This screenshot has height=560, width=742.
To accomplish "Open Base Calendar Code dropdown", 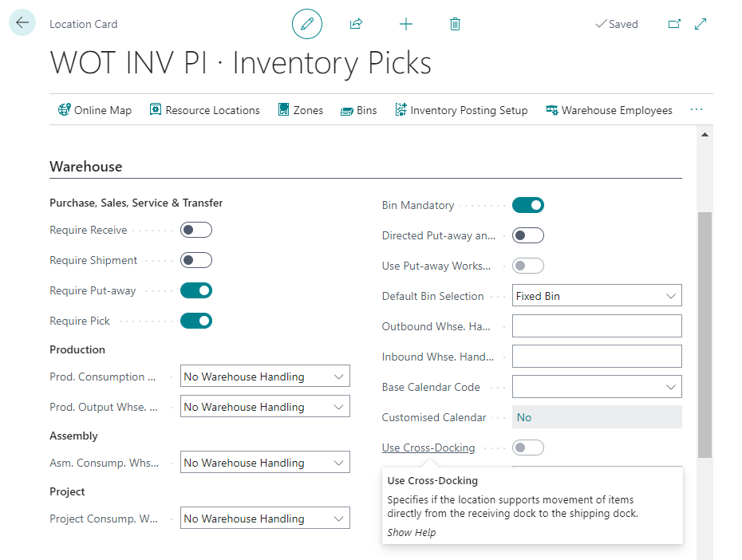I will [x=597, y=387].
